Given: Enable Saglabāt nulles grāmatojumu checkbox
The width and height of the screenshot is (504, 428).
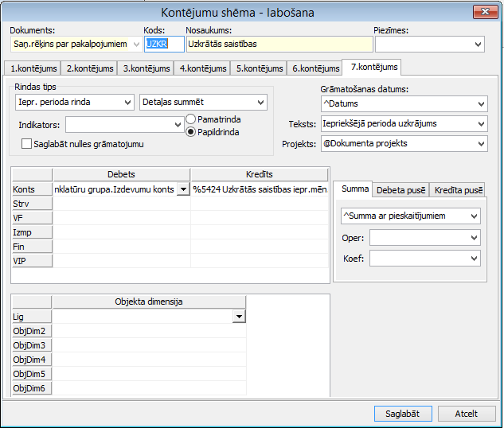Looking at the screenshot, I should click(27, 144).
